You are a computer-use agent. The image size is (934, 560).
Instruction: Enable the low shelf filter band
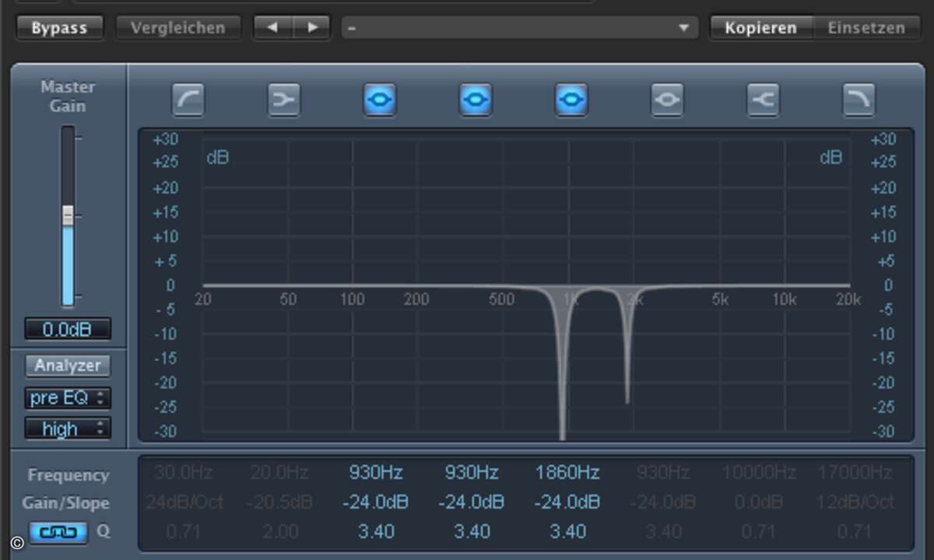(284, 100)
